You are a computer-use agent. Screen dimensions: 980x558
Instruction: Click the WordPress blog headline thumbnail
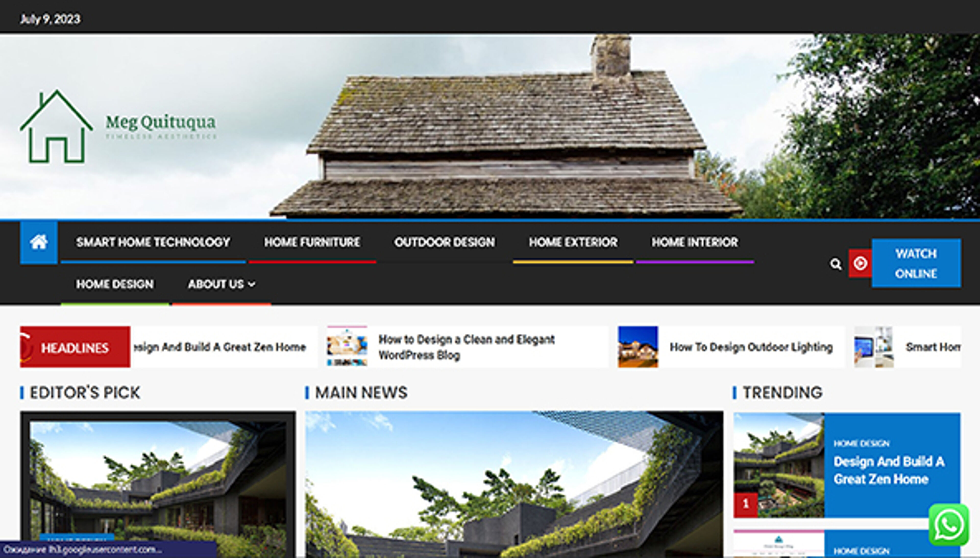pos(347,346)
